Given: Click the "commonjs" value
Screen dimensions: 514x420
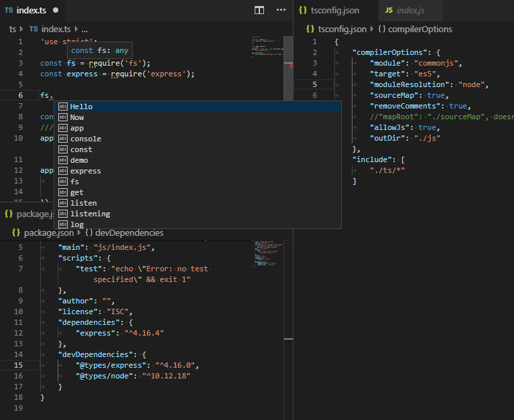Looking at the screenshot, I should [x=436, y=63].
